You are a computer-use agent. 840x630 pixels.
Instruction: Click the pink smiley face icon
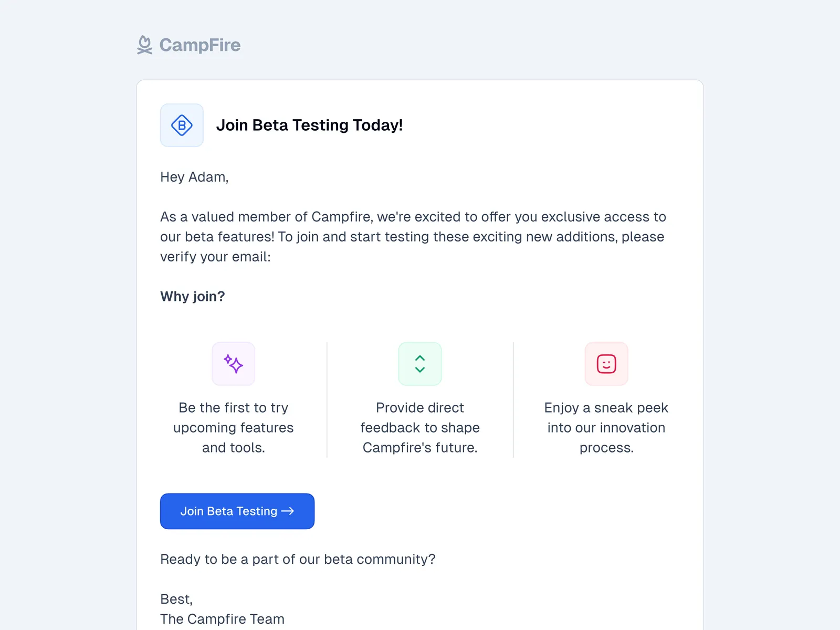coord(606,364)
